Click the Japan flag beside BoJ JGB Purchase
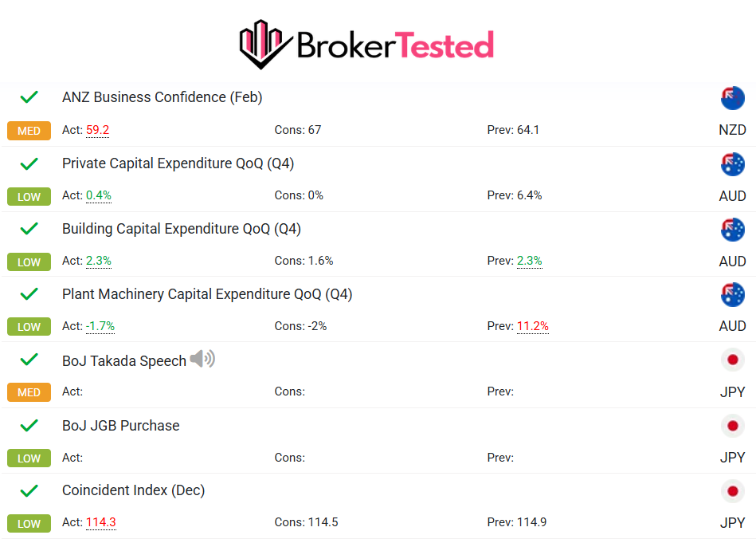 pos(732,425)
